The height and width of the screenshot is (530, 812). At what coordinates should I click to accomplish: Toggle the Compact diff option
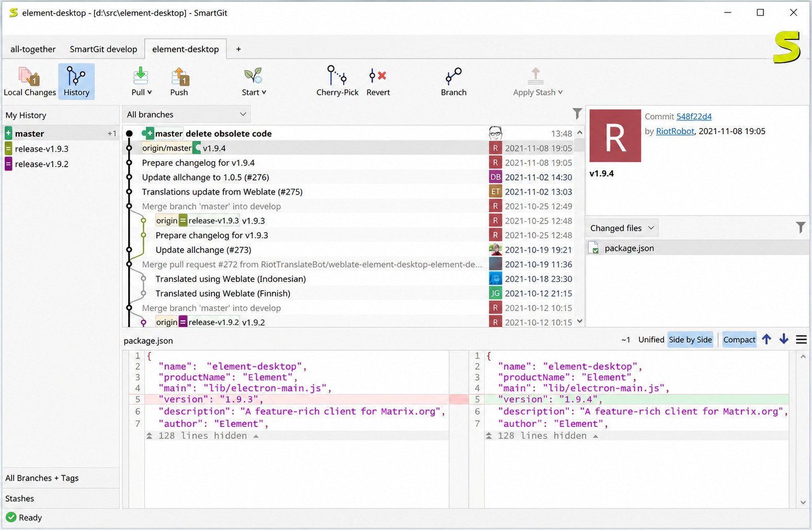coord(739,340)
